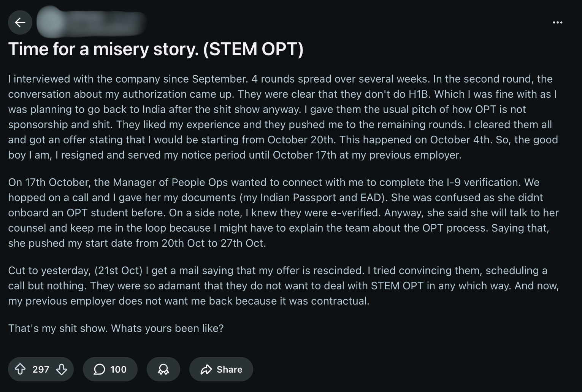Image resolution: width=582 pixels, height=392 pixels.
Task: Click the 100 comment count
Action: point(118,369)
